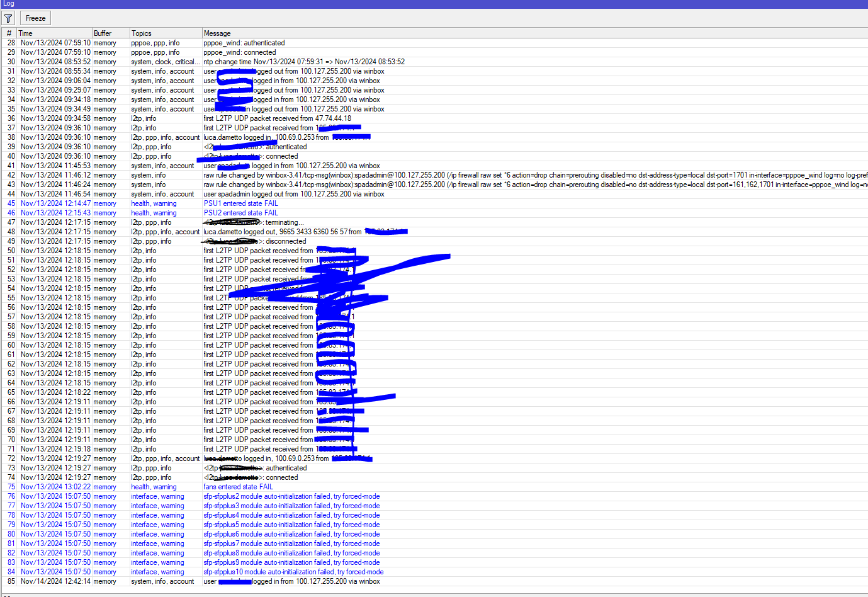The image size is (868, 597).
Task: Select the 'PSU2 entered state FAIL' message
Action: click(x=241, y=213)
